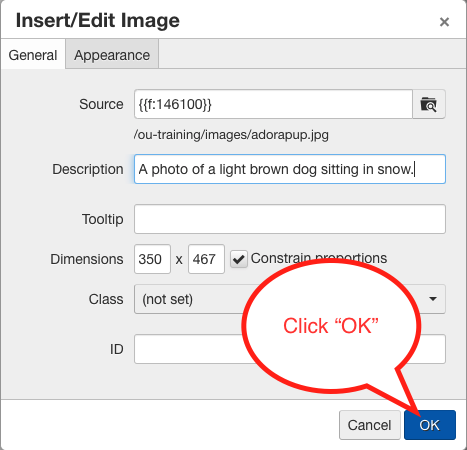467x450 pixels.
Task: Switch to the General tab
Action: [x=33, y=55]
